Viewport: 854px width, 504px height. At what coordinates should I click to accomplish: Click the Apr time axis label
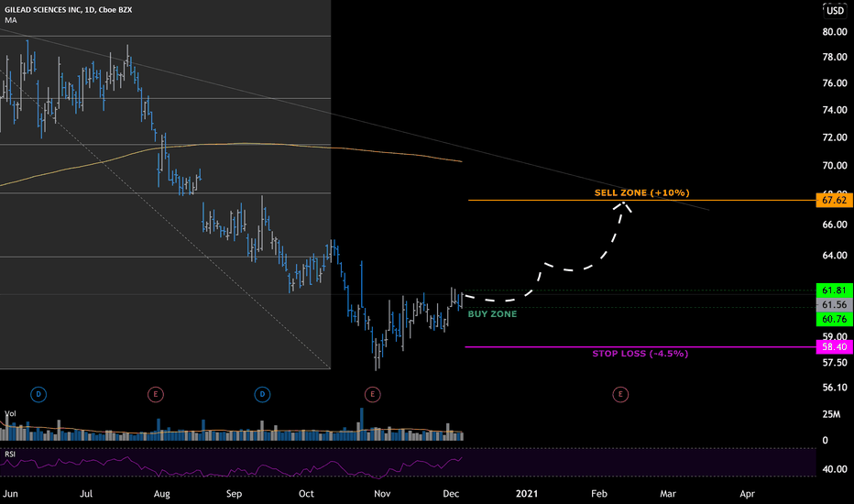(748, 494)
